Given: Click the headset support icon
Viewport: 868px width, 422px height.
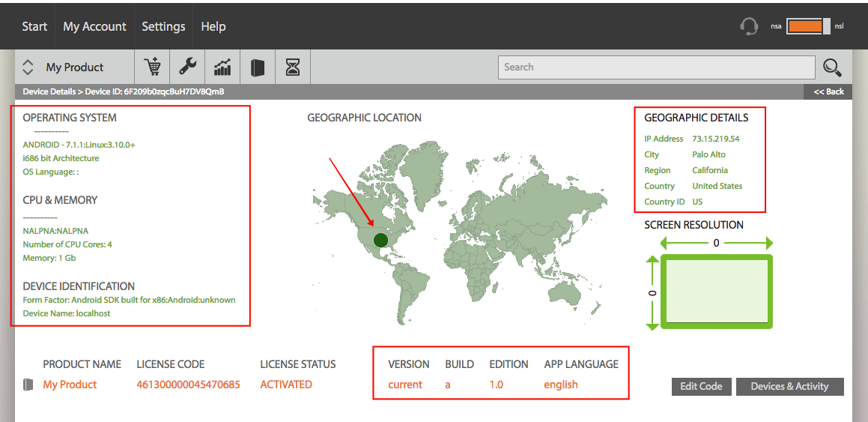Looking at the screenshot, I should click(749, 26).
